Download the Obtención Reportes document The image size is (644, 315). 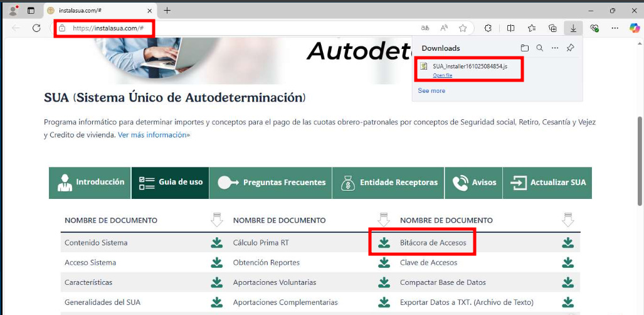click(384, 262)
